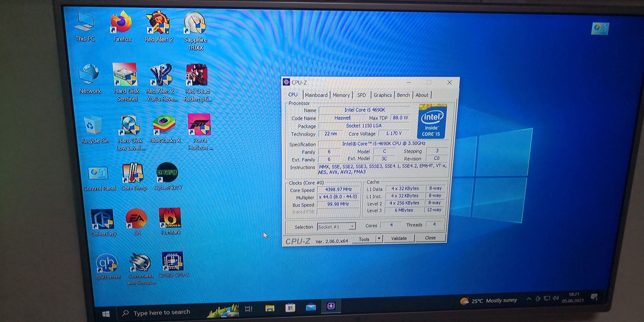Click the Max TDP 88.0 W value
The height and width of the screenshot is (322, 644).
400,118
